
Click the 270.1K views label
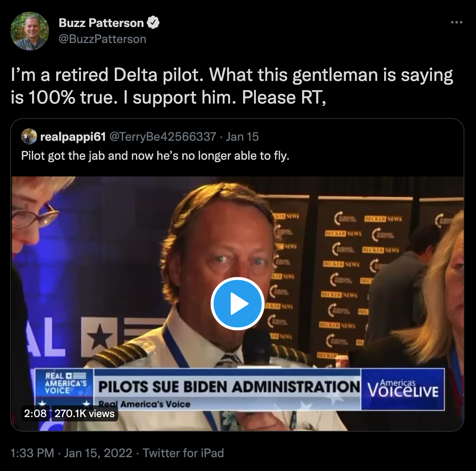[x=85, y=413]
